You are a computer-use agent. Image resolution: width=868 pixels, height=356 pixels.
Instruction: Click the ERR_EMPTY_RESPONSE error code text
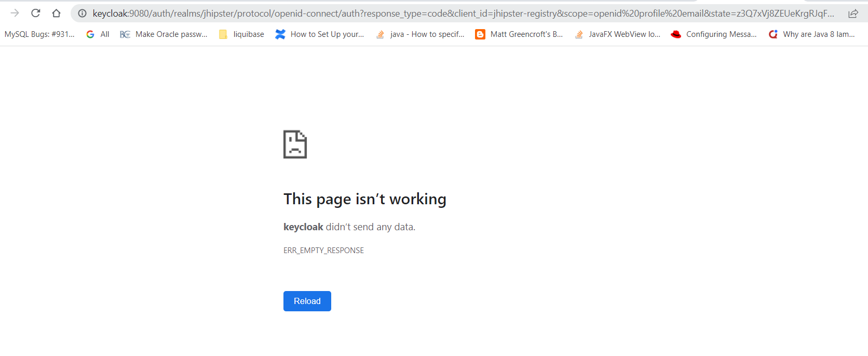click(x=323, y=250)
